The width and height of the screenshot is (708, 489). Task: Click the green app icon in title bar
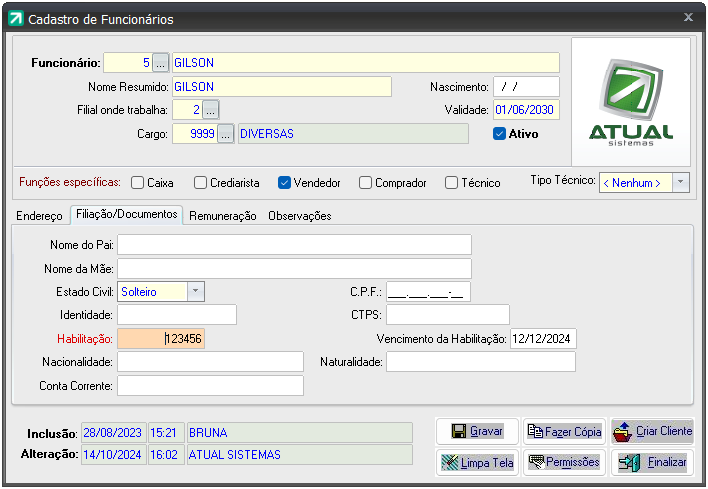click(16, 19)
